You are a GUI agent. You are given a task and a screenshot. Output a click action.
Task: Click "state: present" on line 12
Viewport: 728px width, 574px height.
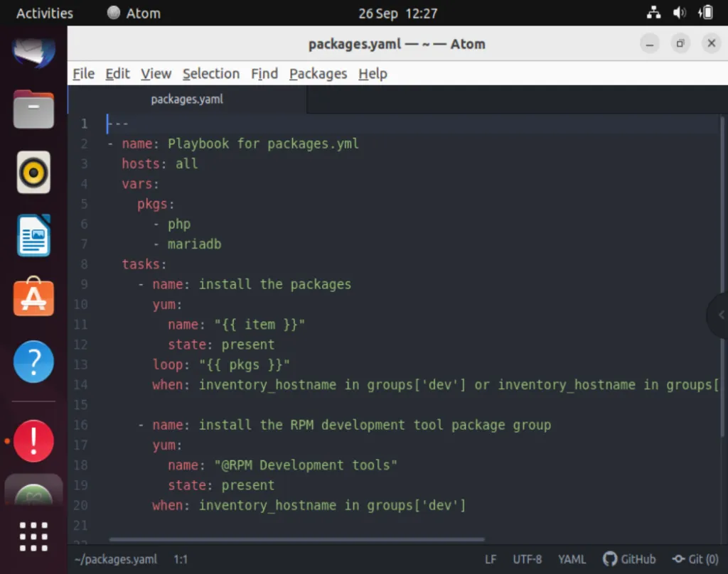tap(221, 345)
